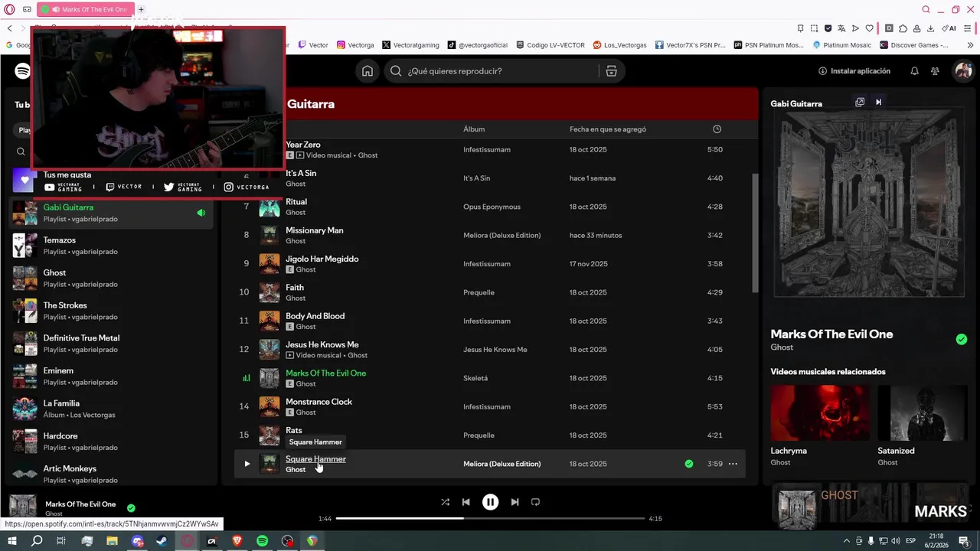Image resolution: width=980 pixels, height=551 pixels.
Task: Open a new browser tab
Action: coord(141,9)
